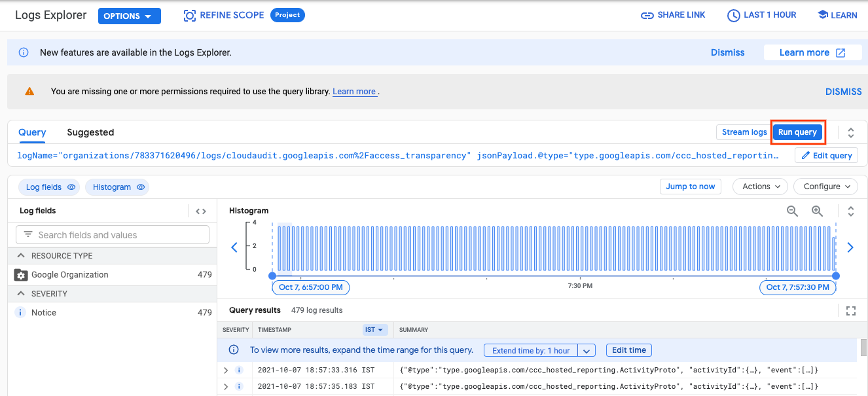Zoom out the histogram with magnifier icon

coord(792,211)
